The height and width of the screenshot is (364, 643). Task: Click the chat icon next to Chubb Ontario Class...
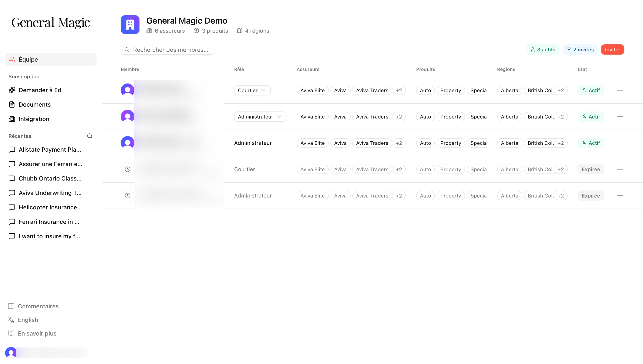[12, 179]
